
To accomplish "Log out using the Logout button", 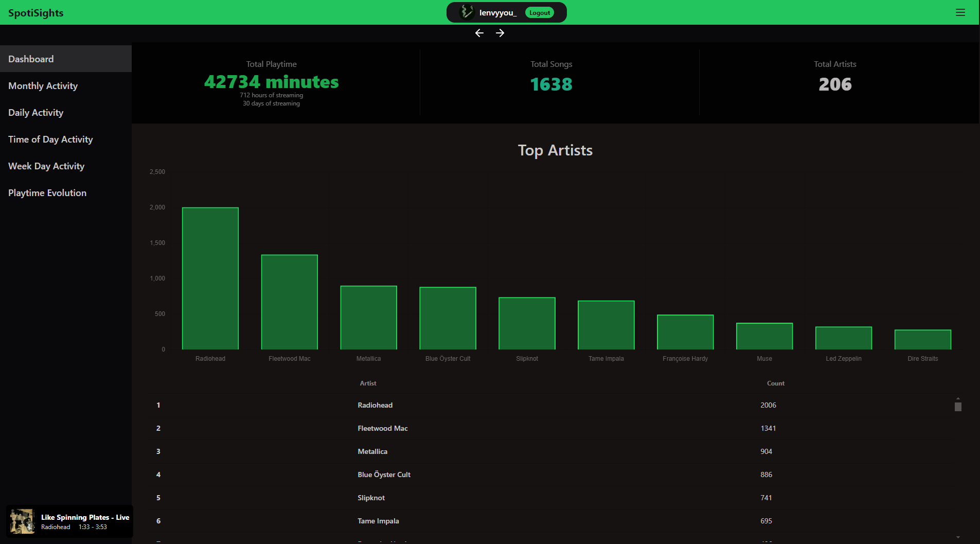I will (540, 13).
